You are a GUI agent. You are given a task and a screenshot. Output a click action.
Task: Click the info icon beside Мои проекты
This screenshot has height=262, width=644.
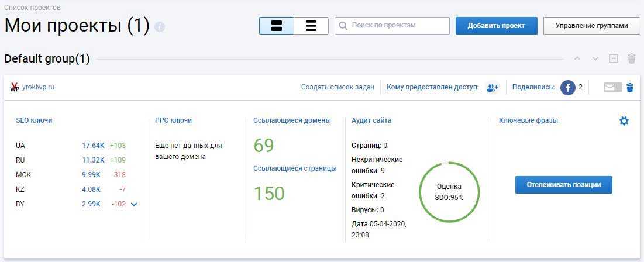pos(160,27)
